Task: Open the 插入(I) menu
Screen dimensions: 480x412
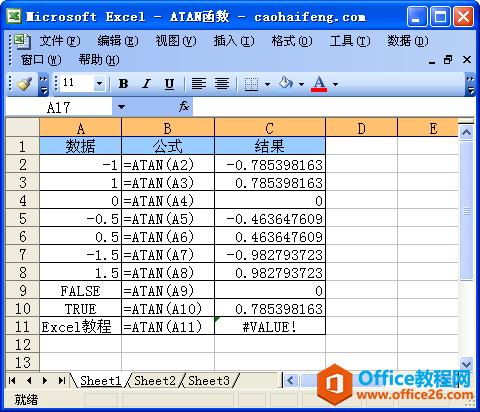Action: pos(234,41)
